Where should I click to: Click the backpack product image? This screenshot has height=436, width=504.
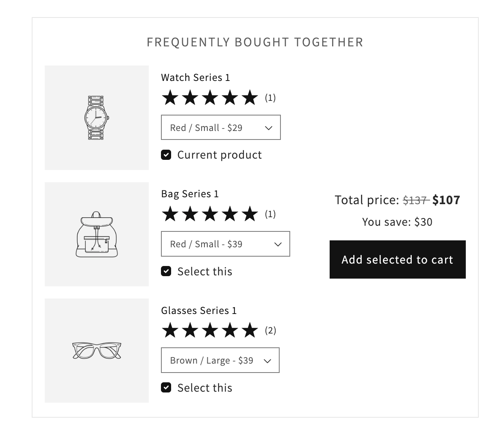coord(97,234)
